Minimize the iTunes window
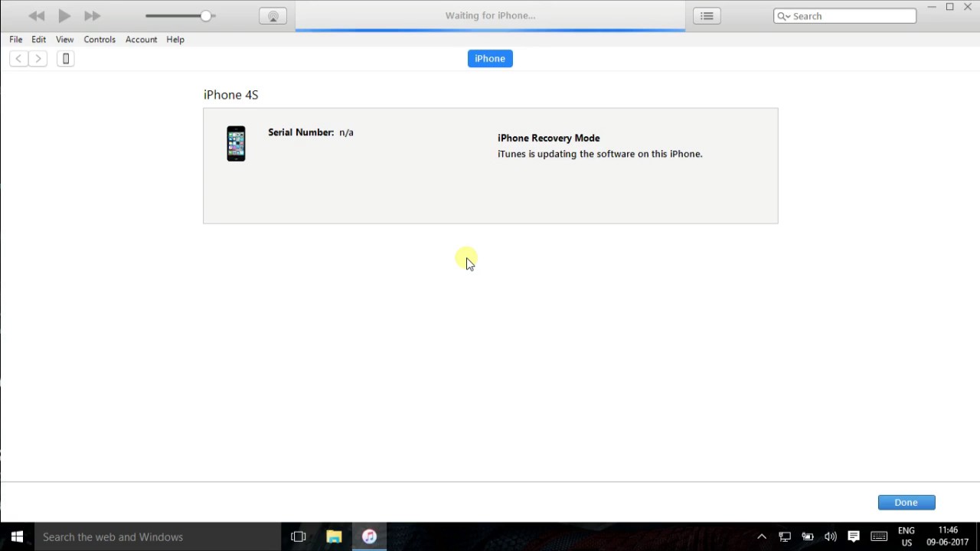 click(932, 8)
